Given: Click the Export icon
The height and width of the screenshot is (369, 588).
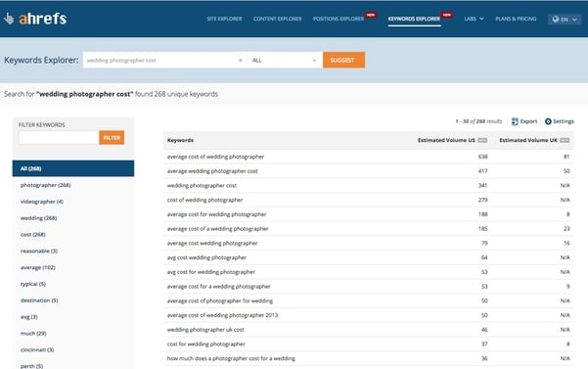Looking at the screenshot, I should pos(515,121).
